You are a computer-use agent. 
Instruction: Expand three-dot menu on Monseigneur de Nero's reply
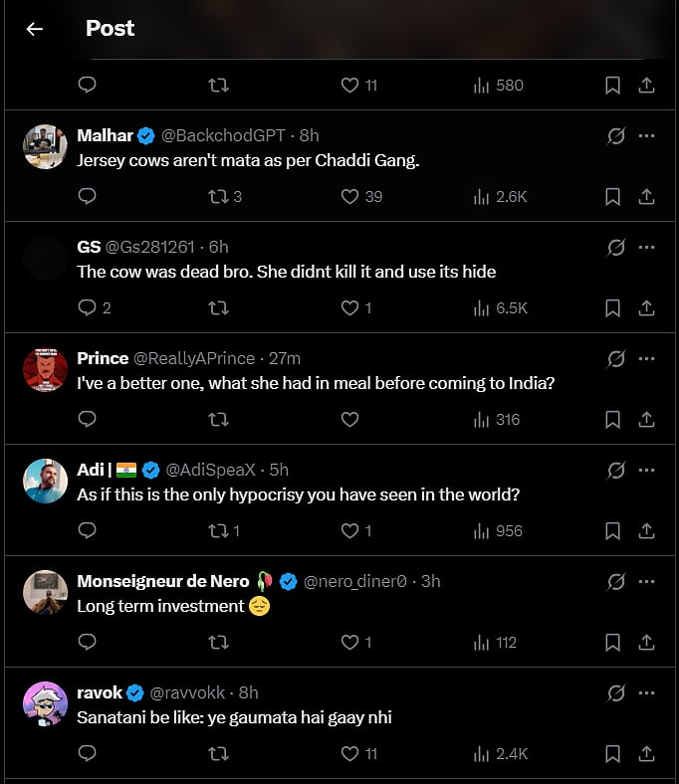pyautogui.click(x=647, y=582)
